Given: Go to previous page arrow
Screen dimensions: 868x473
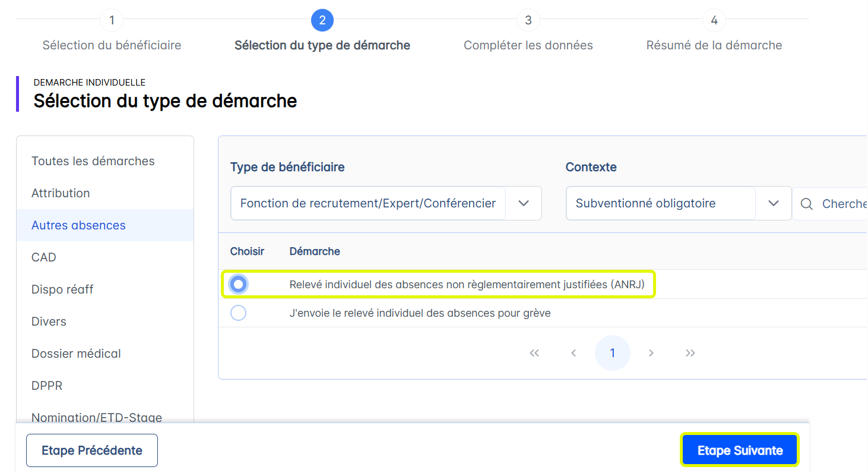Looking at the screenshot, I should 574,353.
